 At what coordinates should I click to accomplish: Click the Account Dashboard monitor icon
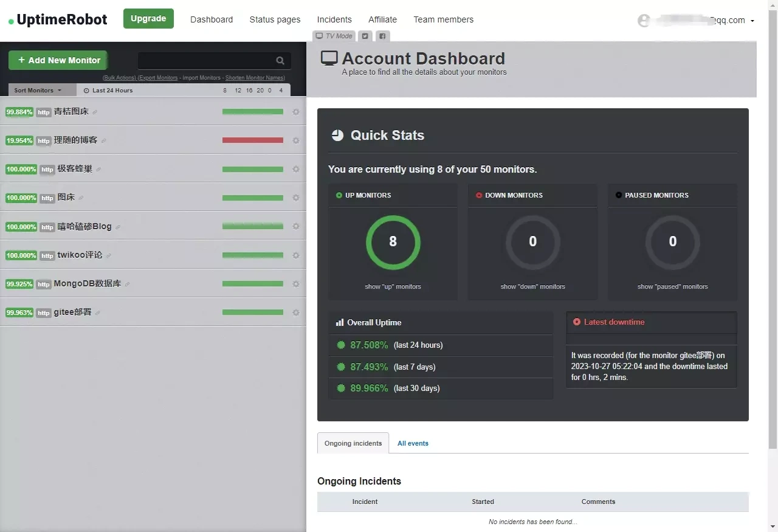click(x=329, y=58)
